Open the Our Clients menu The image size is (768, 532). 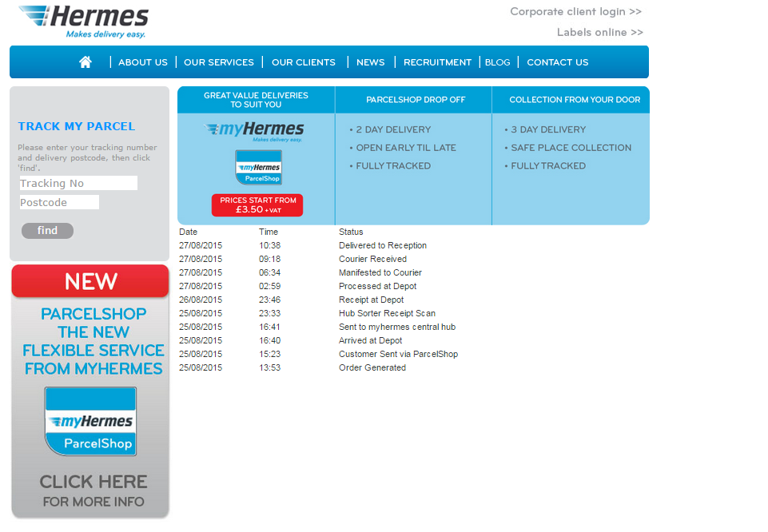pyautogui.click(x=304, y=62)
